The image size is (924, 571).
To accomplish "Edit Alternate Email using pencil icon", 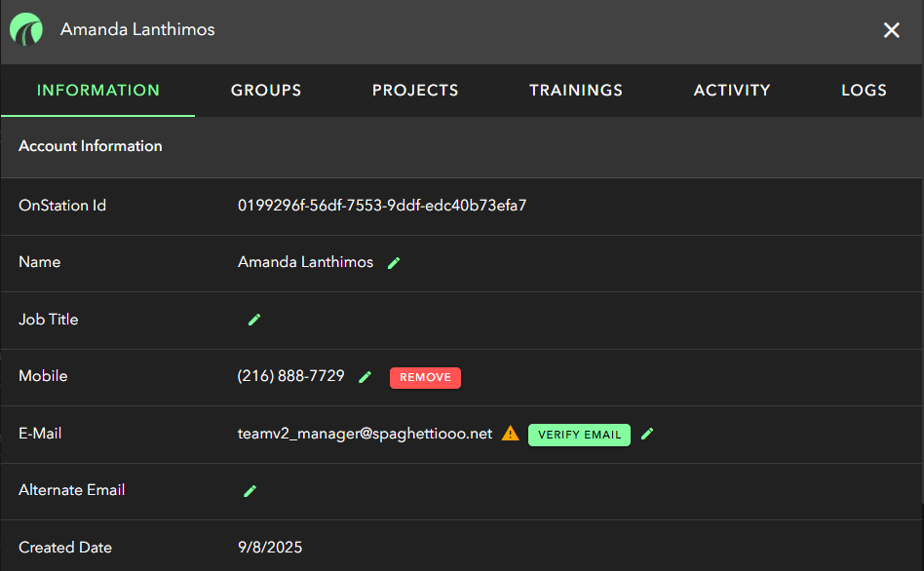I will tap(250, 491).
